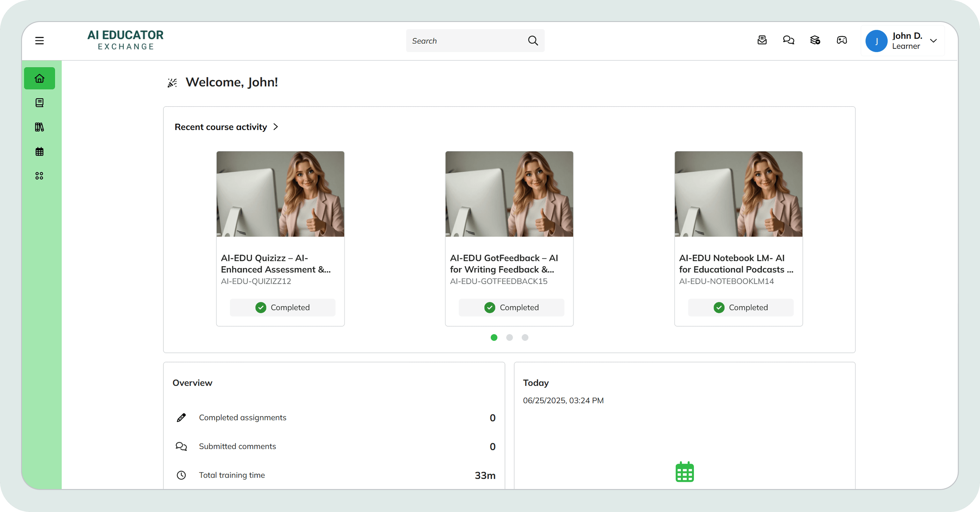Screen dimensions: 980x512
Task: Click the 06/25/2025, 03:24 PM date text
Action: pos(563,401)
